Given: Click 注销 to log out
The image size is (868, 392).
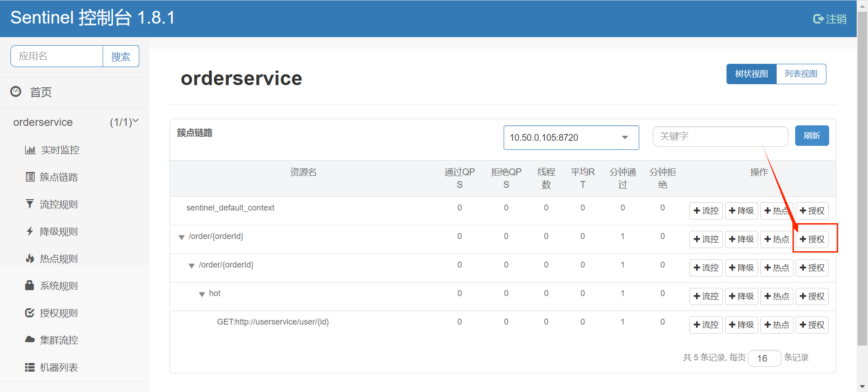Looking at the screenshot, I should tap(836, 19).
